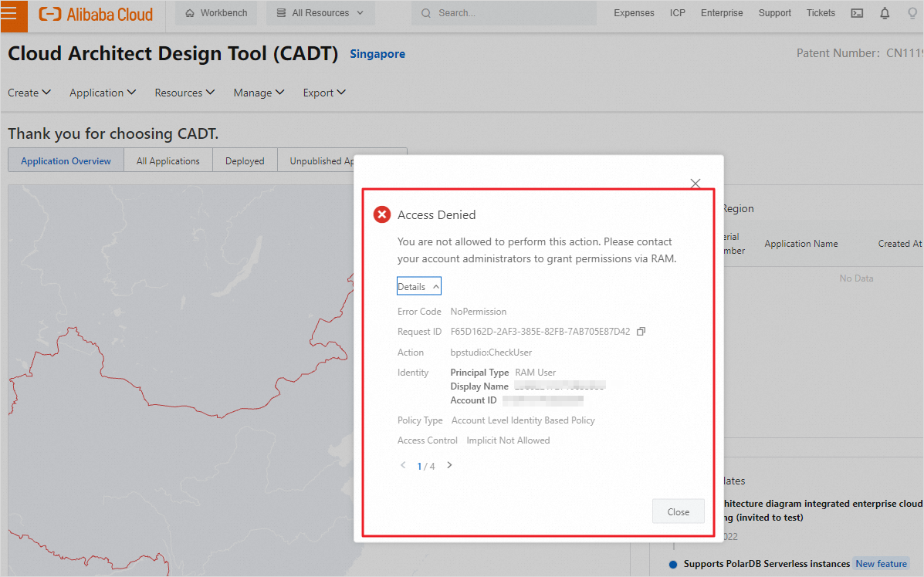924x577 pixels.
Task: Open the notifications bell
Action: (885, 13)
